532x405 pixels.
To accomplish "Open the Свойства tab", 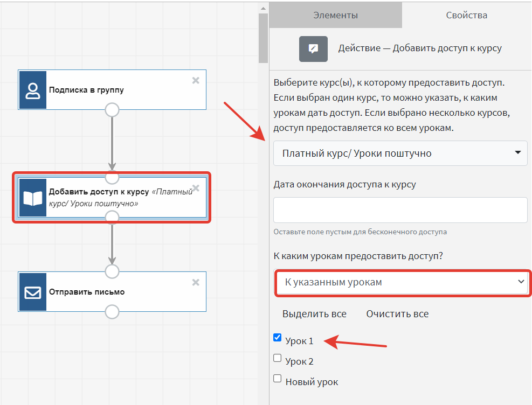I will (466, 15).
